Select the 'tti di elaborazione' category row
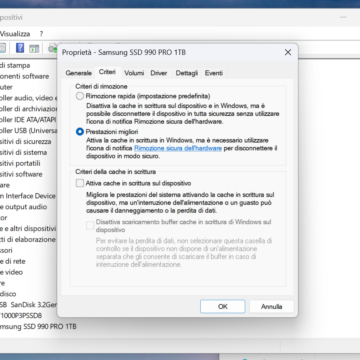Image resolution: width=360 pixels, height=360 pixels. tap(28, 239)
